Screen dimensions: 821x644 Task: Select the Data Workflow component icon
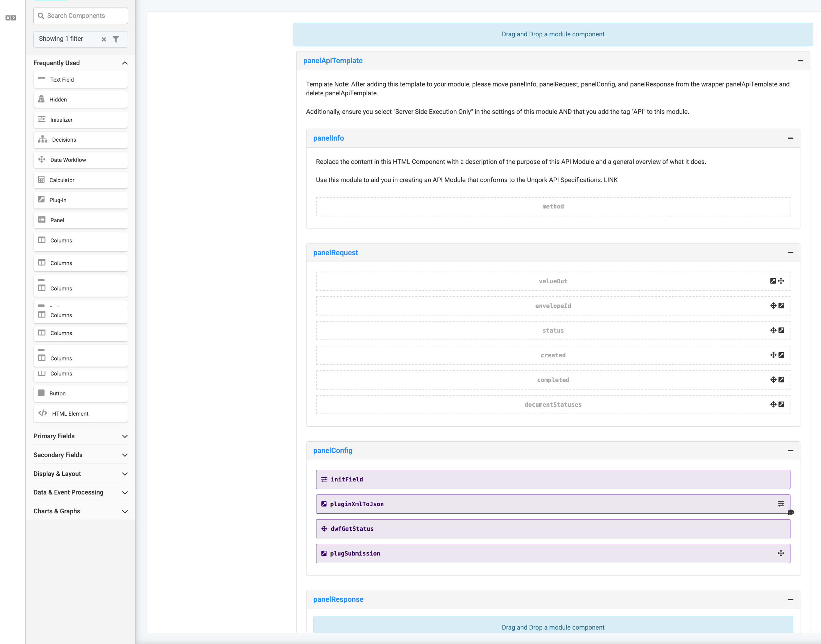click(42, 159)
